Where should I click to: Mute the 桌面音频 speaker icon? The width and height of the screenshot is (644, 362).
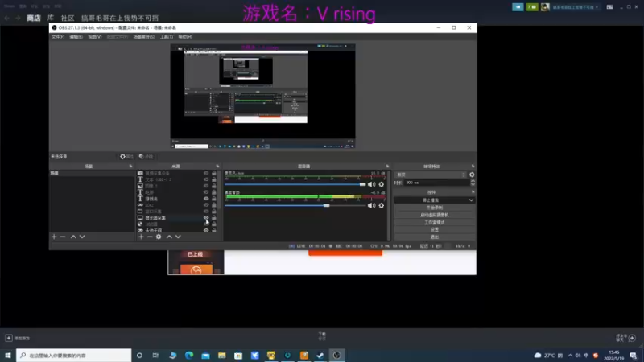tap(371, 205)
